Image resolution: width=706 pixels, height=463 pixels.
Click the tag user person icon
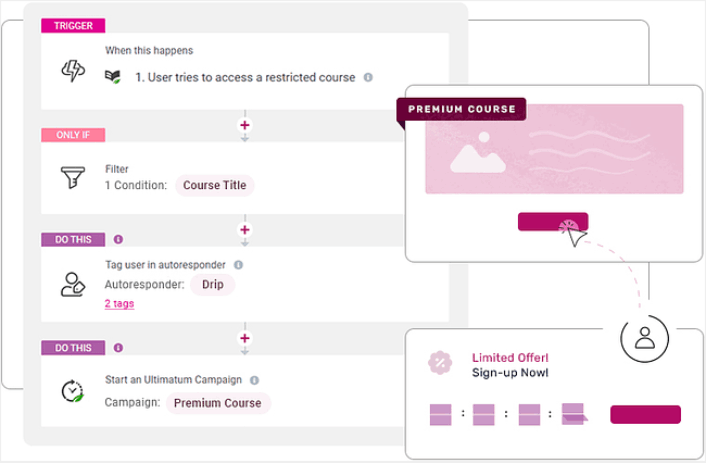point(74,284)
